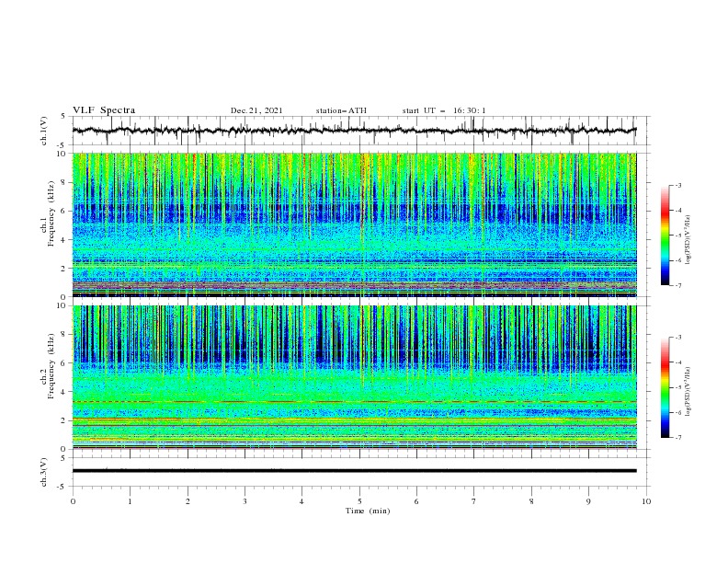The width and height of the screenshot is (728, 563).
Task: Click the "start UT = 16:30:1" header text
Action: coord(444,110)
